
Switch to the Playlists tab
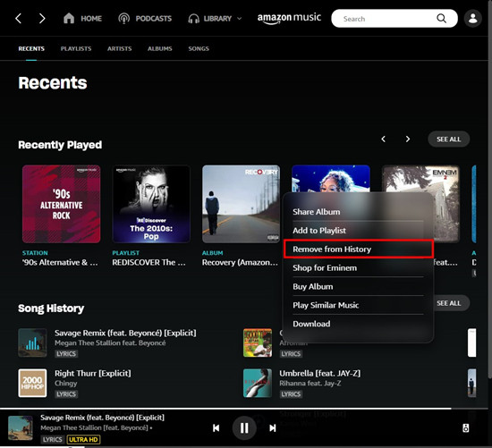point(76,48)
